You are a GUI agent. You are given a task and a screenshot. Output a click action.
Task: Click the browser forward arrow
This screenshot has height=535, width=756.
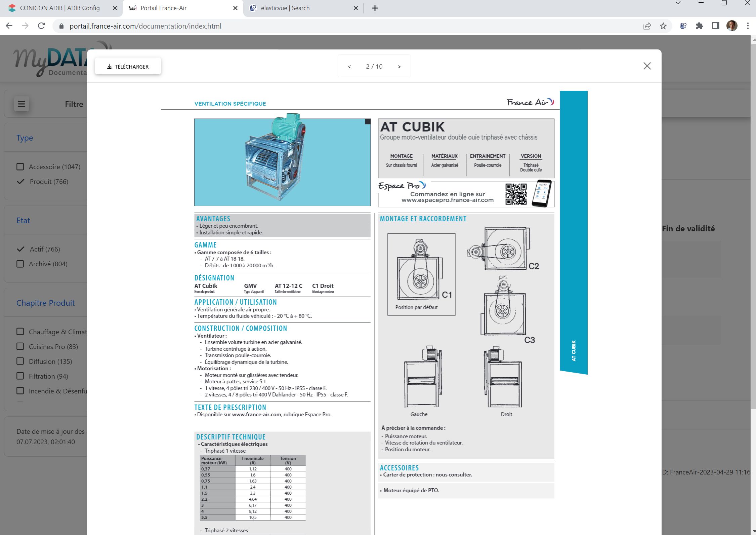pyautogui.click(x=25, y=26)
